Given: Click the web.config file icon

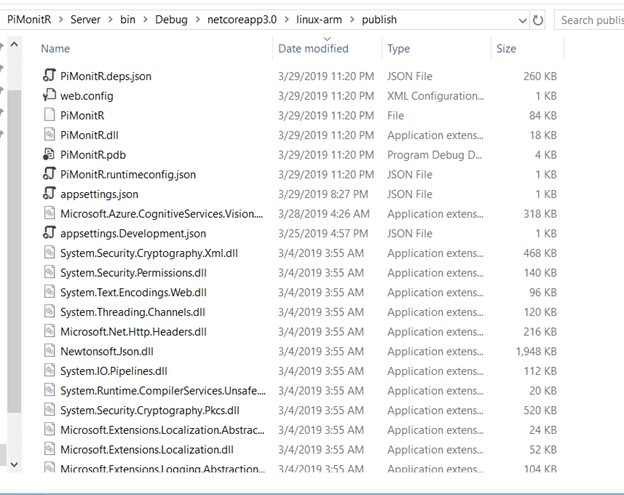Looking at the screenshot, I should click(49, 95).
